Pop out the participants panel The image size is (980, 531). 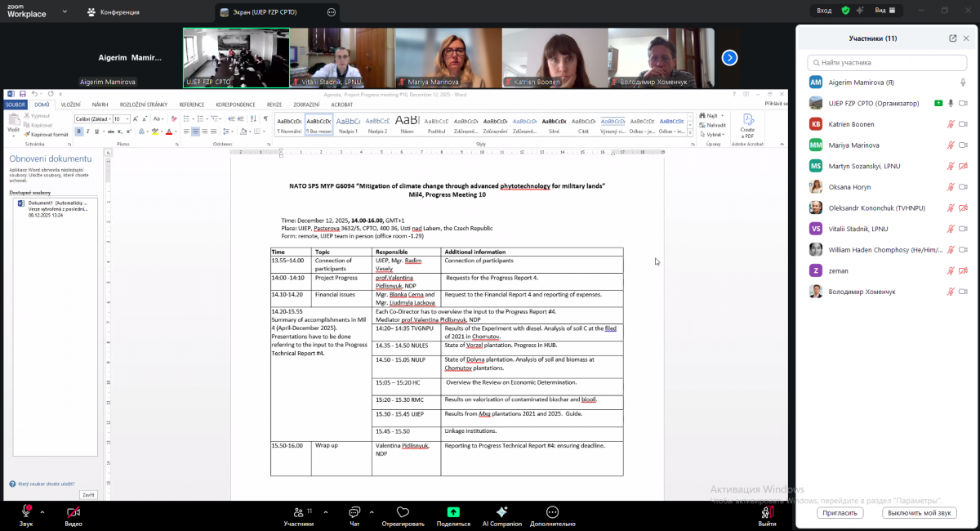[x=952, y=38]
